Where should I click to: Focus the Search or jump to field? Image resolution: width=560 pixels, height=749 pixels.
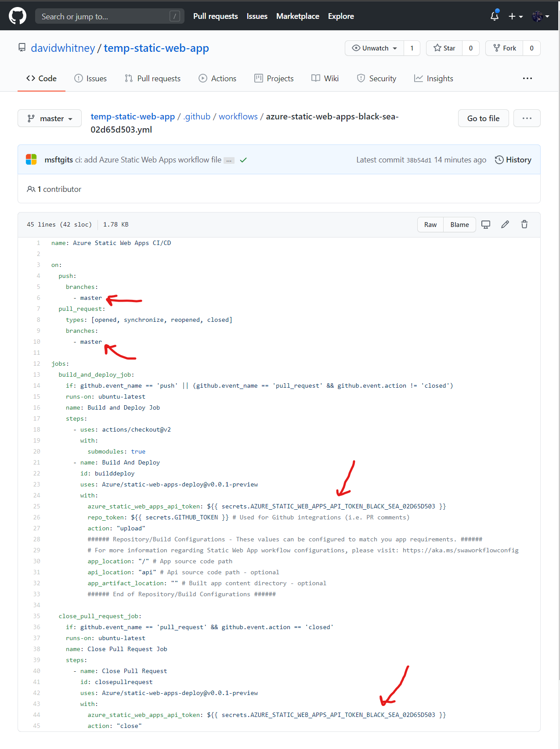(x=110, y=16)
